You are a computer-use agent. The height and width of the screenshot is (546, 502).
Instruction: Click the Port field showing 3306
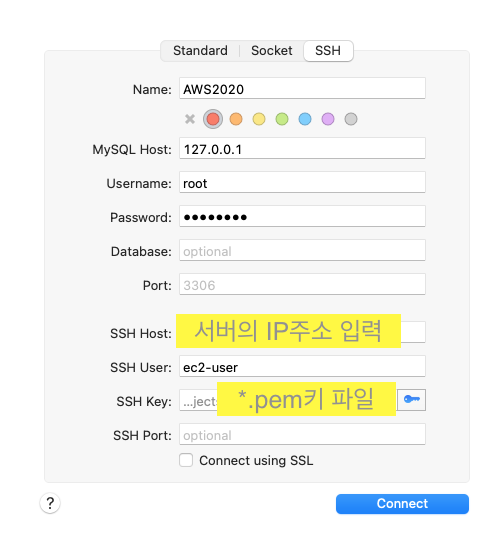(x=302, y=284)
